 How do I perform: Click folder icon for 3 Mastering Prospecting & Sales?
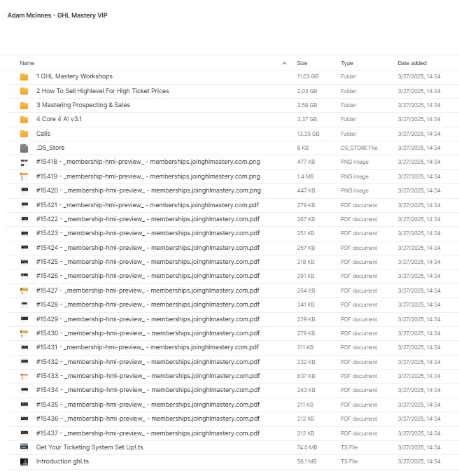point(24,105)
